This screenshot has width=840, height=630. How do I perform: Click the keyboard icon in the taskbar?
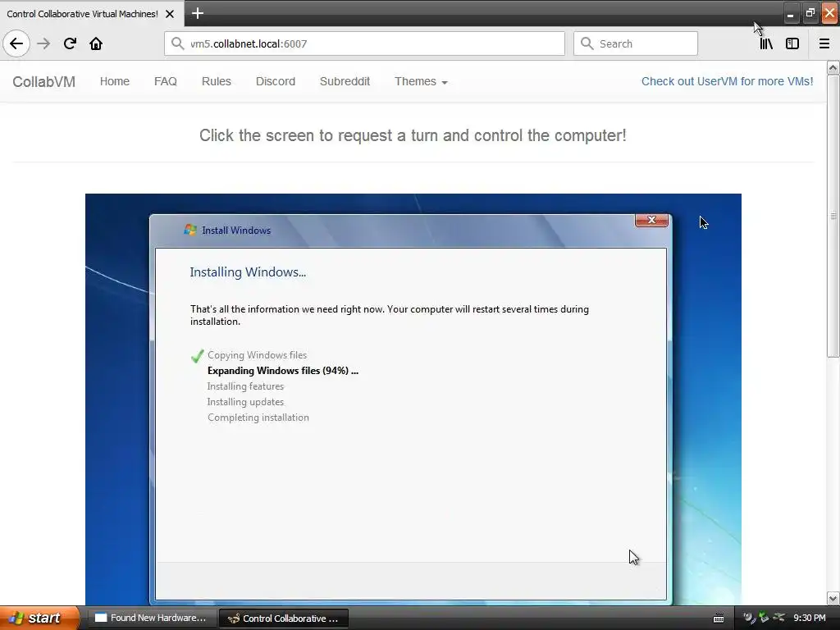tap(719, 619)
